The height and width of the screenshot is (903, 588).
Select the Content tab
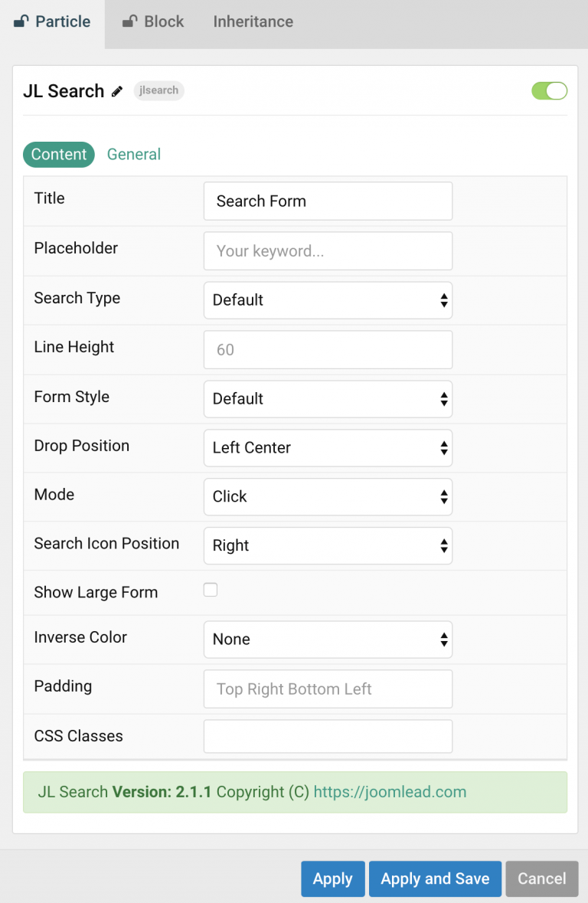tap(59, 154)
